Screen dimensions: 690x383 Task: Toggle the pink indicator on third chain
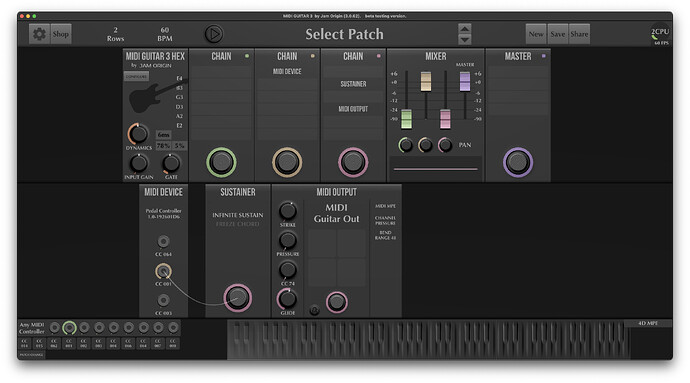point(378,56)
